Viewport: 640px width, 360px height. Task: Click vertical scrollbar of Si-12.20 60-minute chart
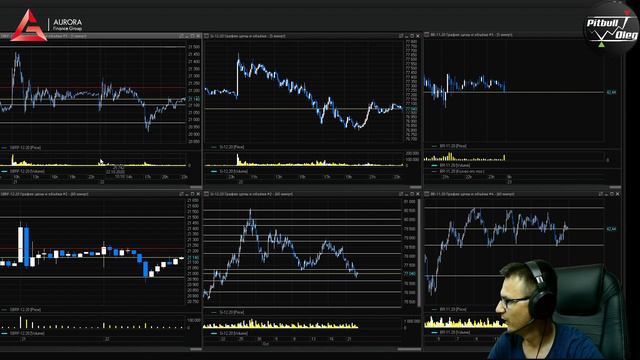(419, 252)
